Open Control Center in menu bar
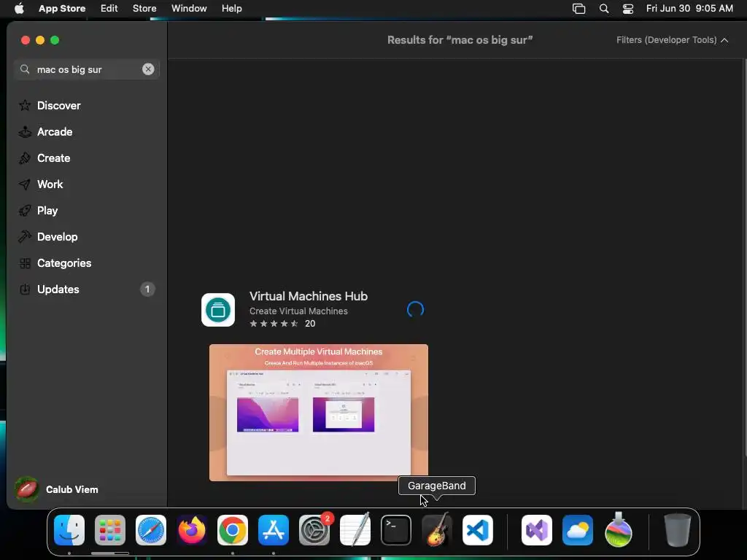The width and height of the screenshot is (747, 560). click(x=628, y=9)
